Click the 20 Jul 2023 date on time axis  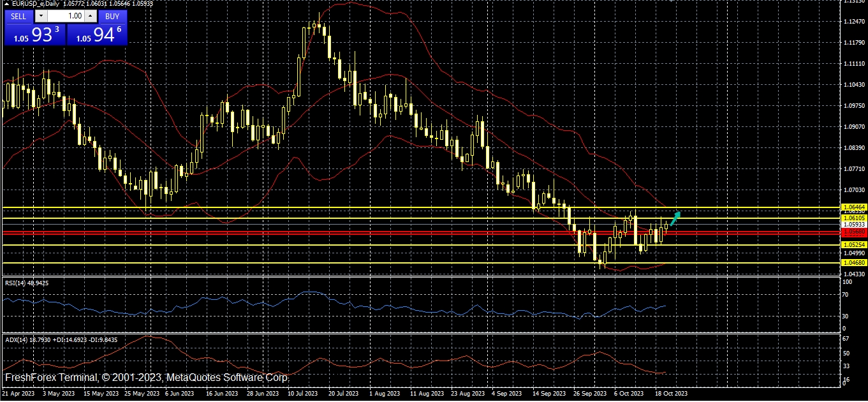pos(342,394)
